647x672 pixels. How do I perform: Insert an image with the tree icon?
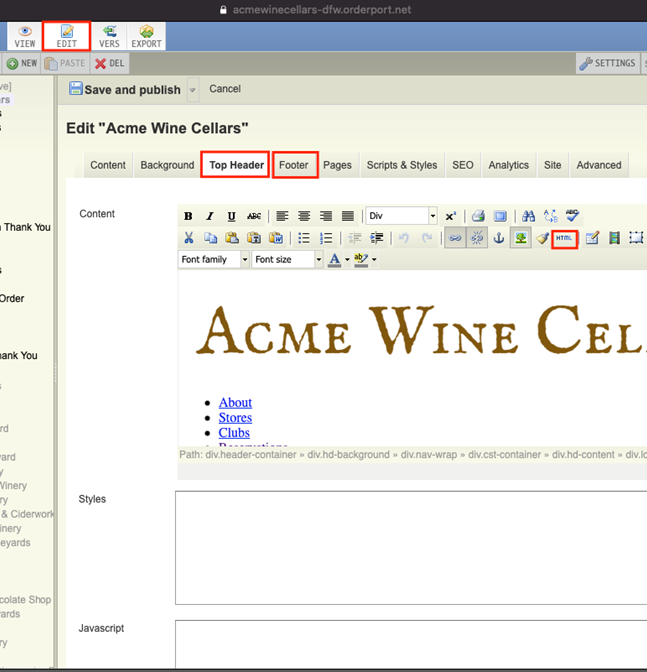pos(521,238)
